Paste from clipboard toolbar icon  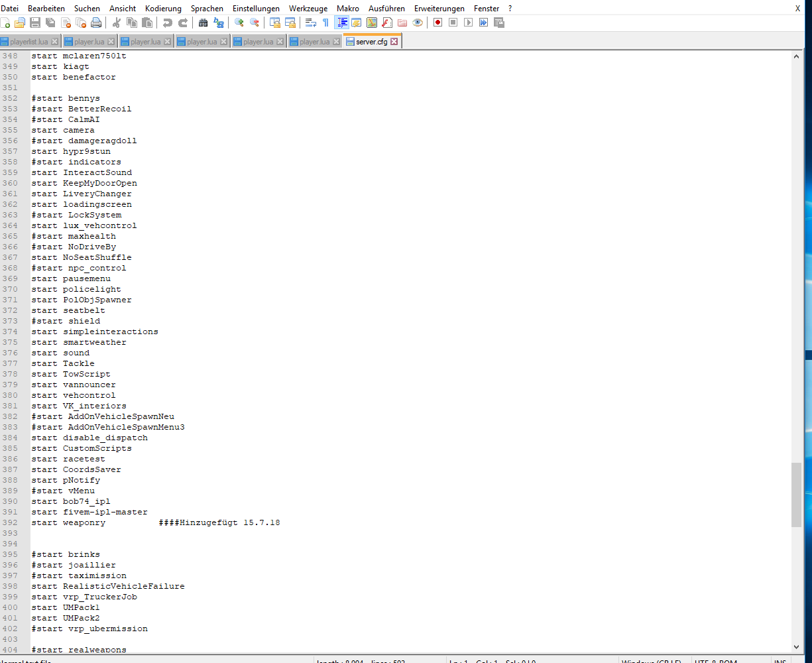(x=147, y=23)
